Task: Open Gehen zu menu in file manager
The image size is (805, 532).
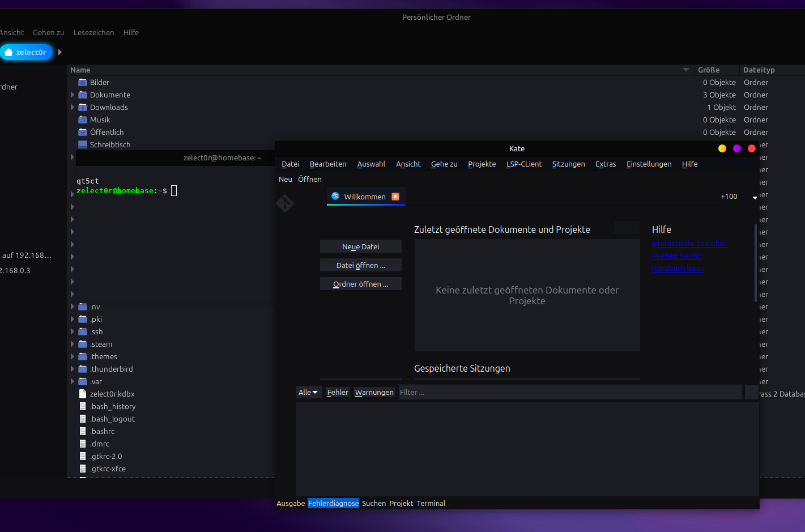Action: tap(48, 32)
